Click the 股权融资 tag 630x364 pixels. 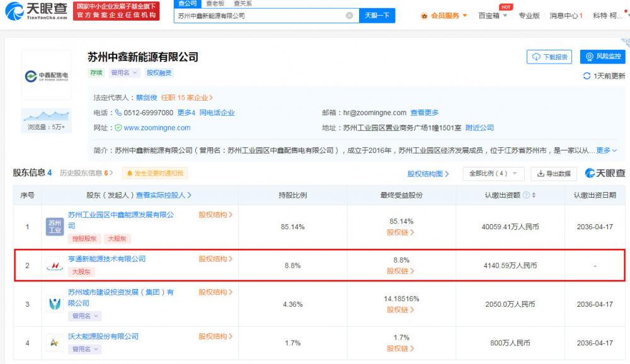click(x=159, y=72)
